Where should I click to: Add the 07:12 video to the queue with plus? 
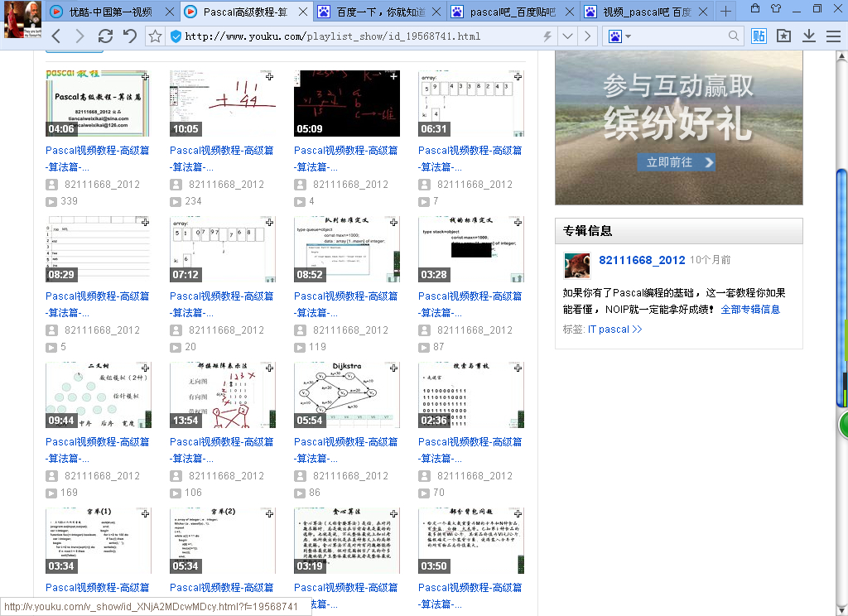pyautogui.click(x=269, y=222)
